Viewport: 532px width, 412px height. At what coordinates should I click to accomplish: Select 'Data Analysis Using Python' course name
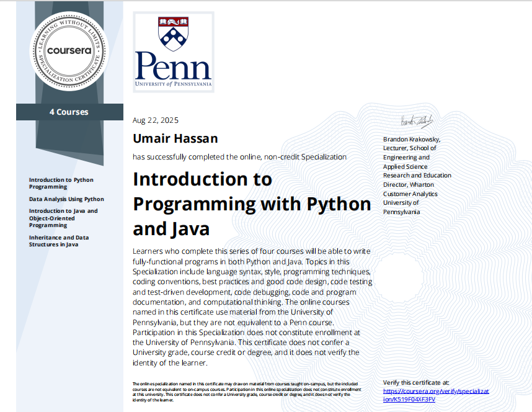pyautogui.click(x=66, y=199)
